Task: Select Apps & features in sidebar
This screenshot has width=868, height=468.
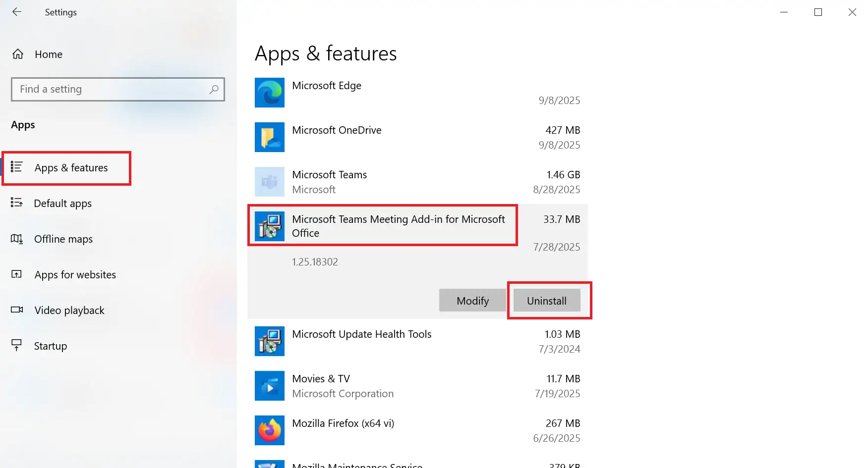Action: point(71,168)
